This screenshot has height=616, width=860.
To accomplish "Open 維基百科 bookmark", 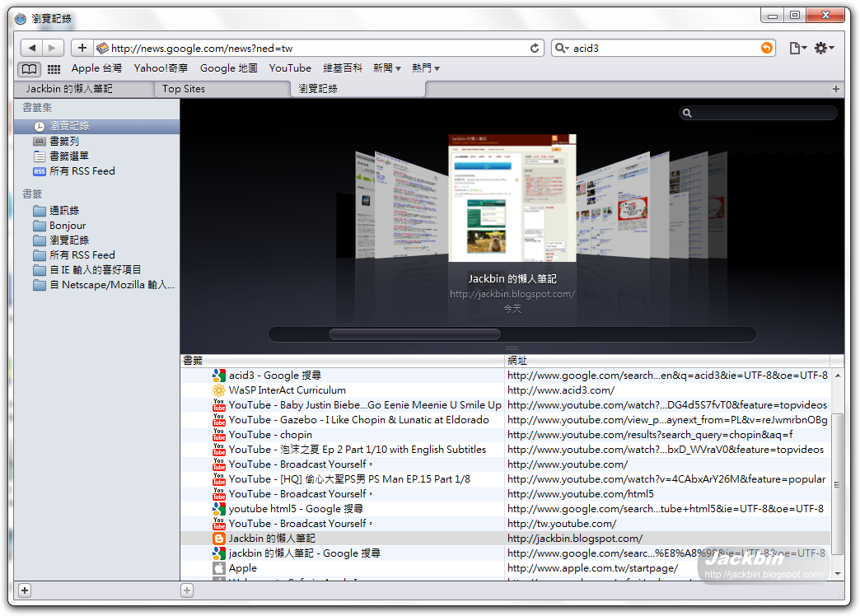I will 343,68.
